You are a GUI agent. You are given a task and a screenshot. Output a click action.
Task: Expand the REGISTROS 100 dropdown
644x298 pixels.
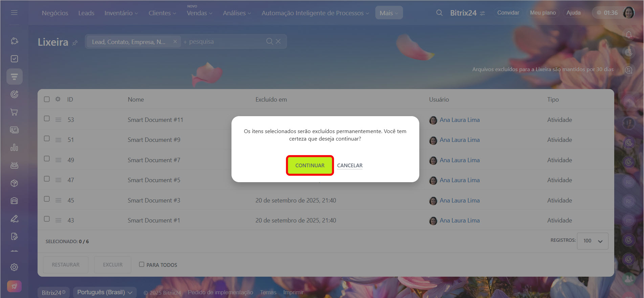(x=592, y=241)
